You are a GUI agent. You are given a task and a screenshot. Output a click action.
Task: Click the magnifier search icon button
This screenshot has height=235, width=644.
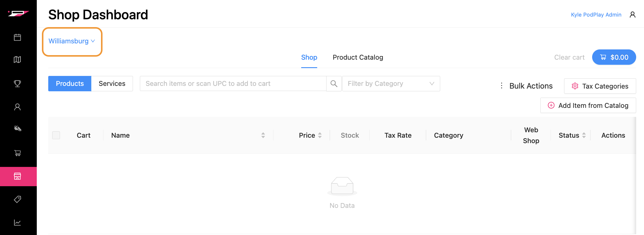pos(334,83)
